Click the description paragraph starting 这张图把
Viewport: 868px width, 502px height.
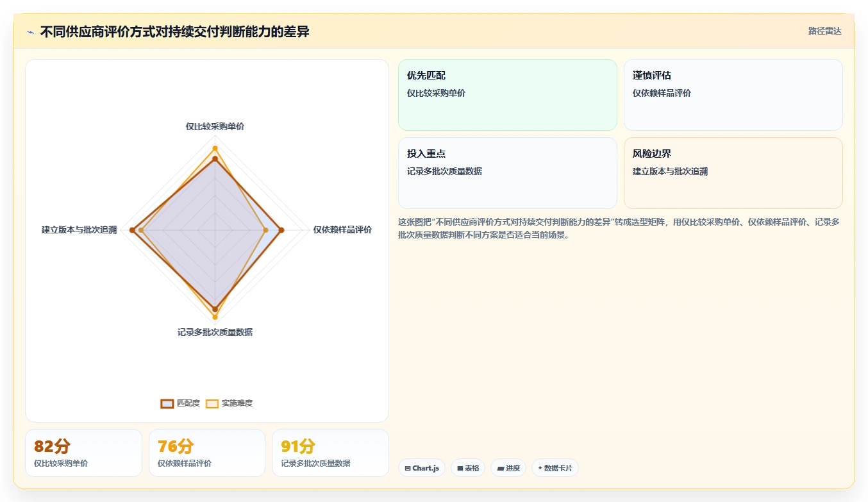click(619, 228)
